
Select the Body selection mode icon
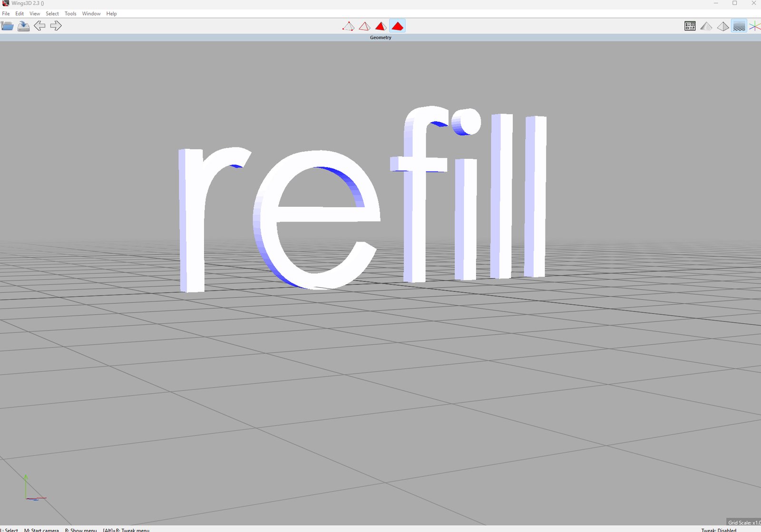(397, 26)
